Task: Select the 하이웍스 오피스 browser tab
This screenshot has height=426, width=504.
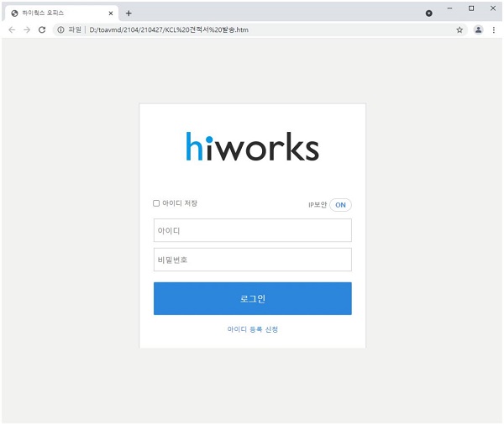Action: coord(61,13)
